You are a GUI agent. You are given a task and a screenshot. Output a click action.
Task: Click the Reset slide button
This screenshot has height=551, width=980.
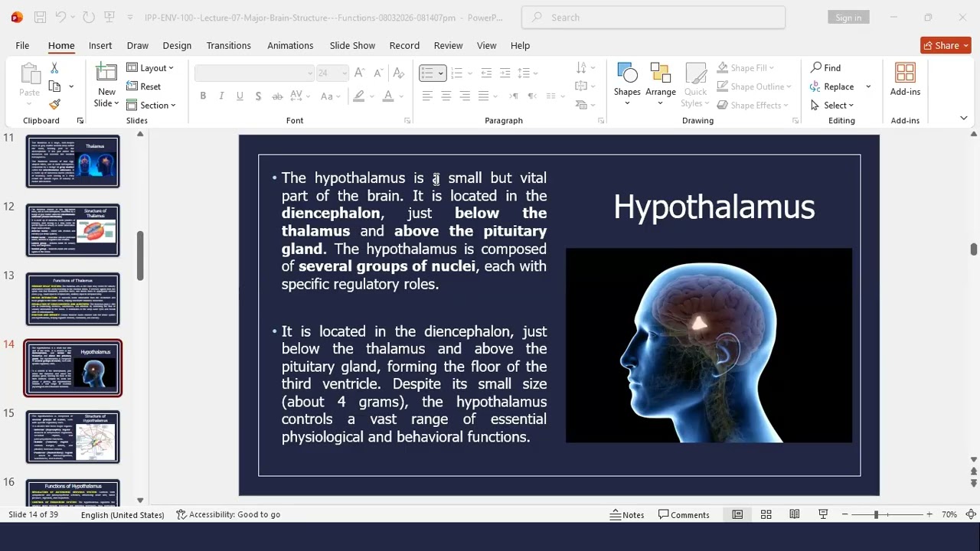pos(143,86)
